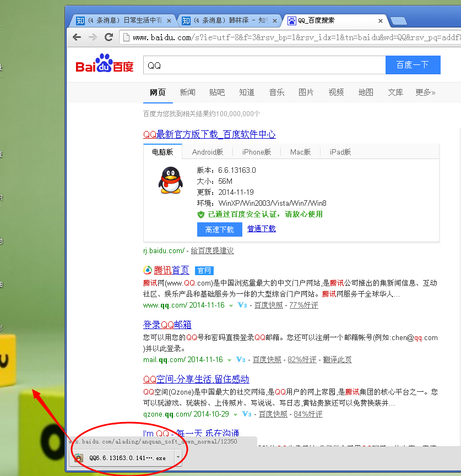Open the I'm QQ - 每一天,乐在沟通 result
This screenshot has width=461, height=476.
coord(191,433)
